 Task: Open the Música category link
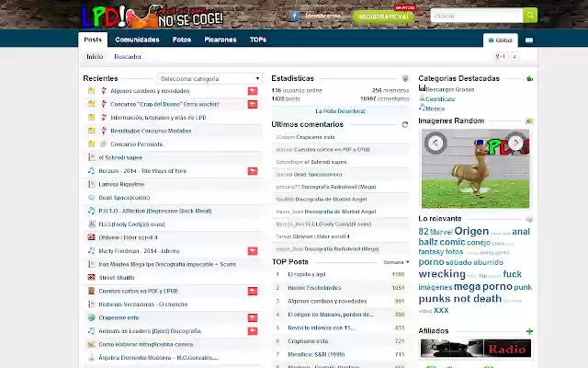pyautogui.click(x=435, y=109)
